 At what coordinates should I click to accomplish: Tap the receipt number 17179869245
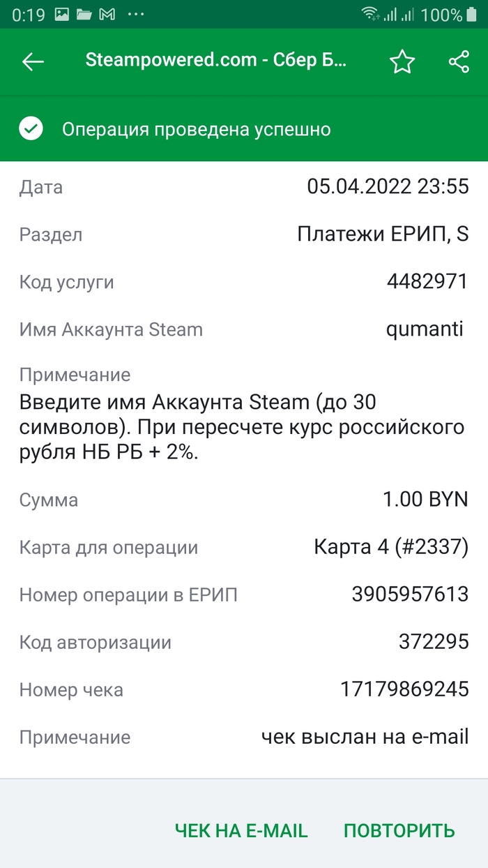coord(404,689)
